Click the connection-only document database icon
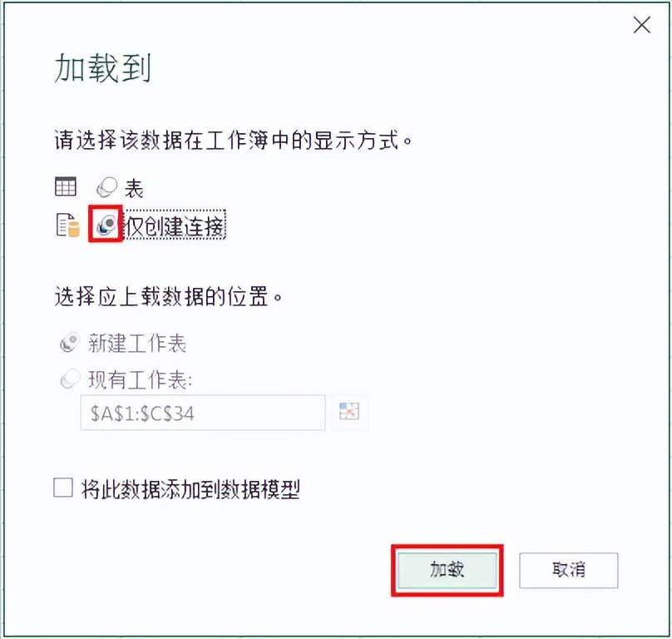The width and height of the screenshot is (672, 639). pyautogui.click(x=68, y=225)
